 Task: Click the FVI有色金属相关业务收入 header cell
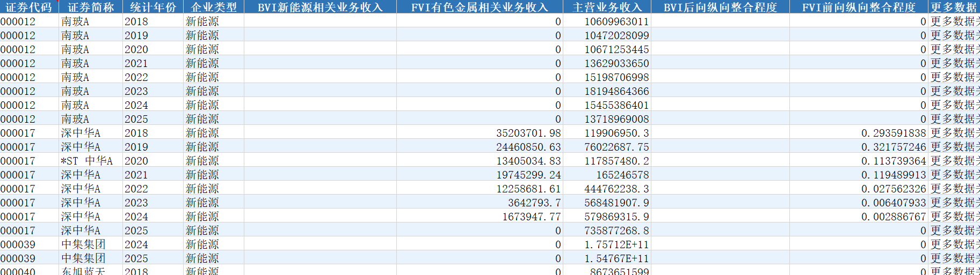[480, 7]
